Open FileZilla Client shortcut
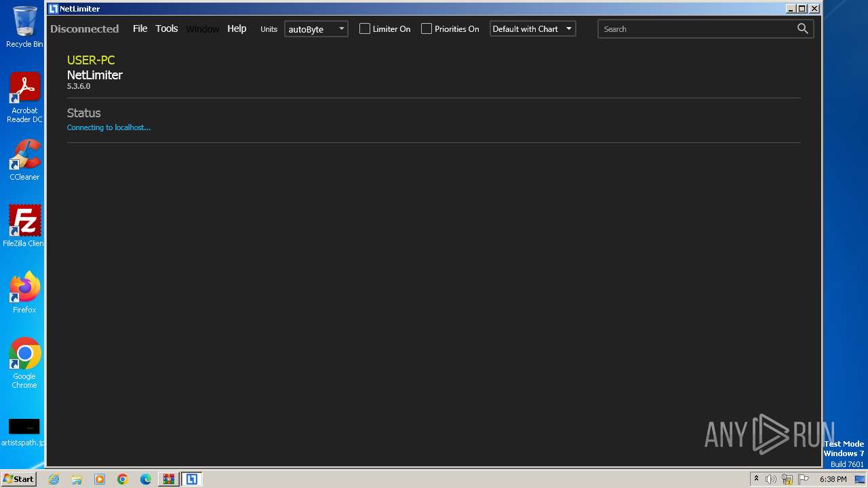This screenshot has height=488, width=868. click(24, 226)
